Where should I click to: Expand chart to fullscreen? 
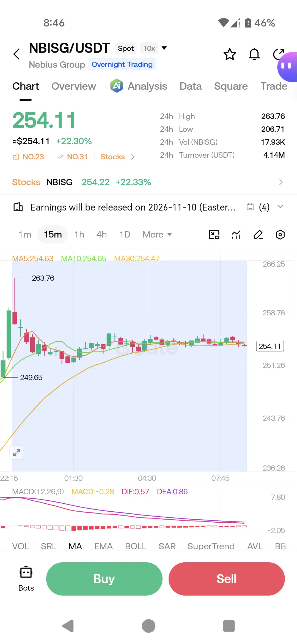[16, 452]
